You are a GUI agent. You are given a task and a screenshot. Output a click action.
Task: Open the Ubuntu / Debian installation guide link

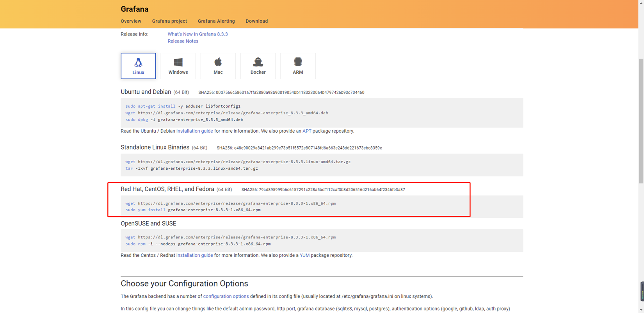point(194,131)
